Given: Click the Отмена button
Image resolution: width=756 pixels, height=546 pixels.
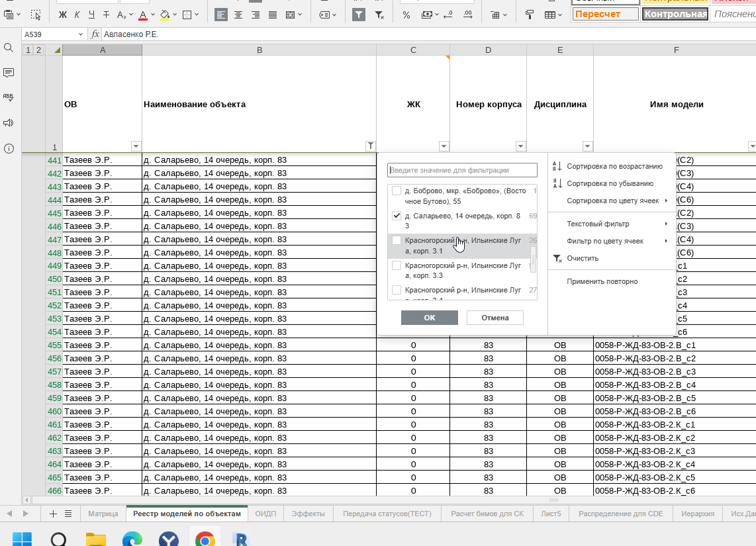Looking at the screenshot, I should coord(495,318).
